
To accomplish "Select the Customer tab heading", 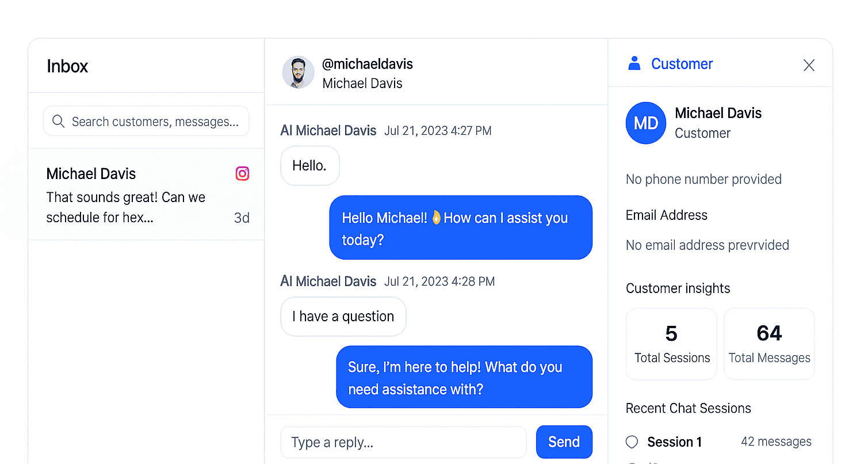I will click(682, 64).
